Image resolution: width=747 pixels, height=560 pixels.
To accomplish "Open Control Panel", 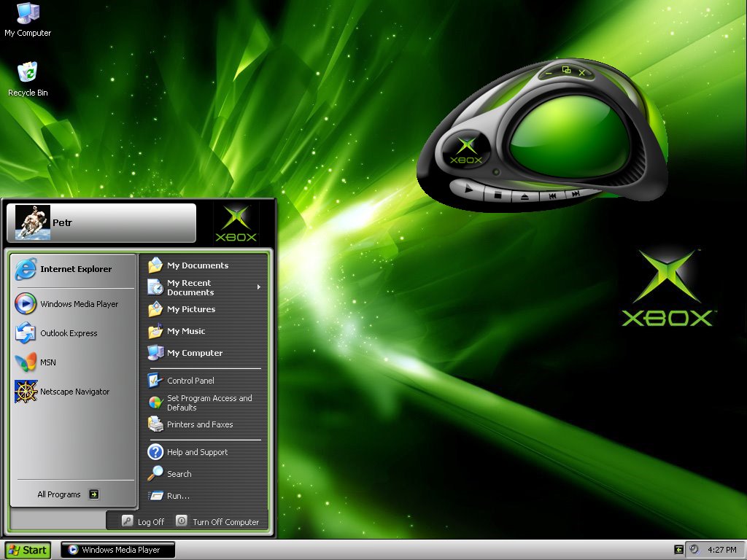I will (x=204, y=381).
